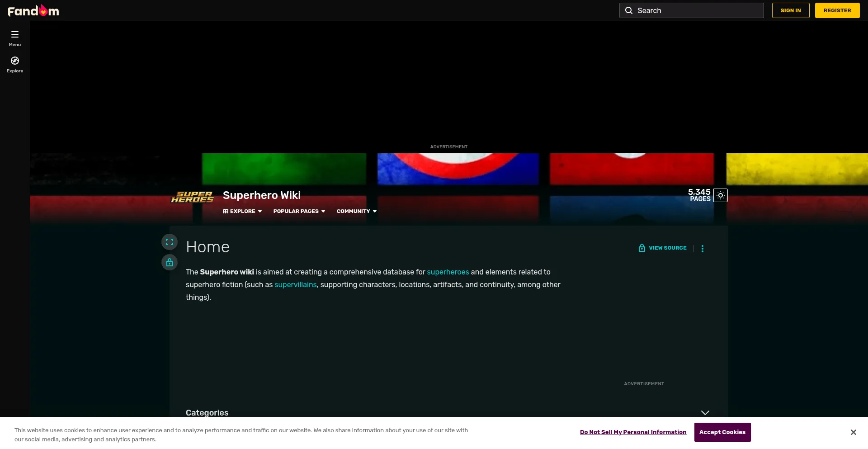This screenshot has width=868, height=449.
Task: Open the hamburger Menu icon
Action: pyautogui.click(x=15, y=35)
